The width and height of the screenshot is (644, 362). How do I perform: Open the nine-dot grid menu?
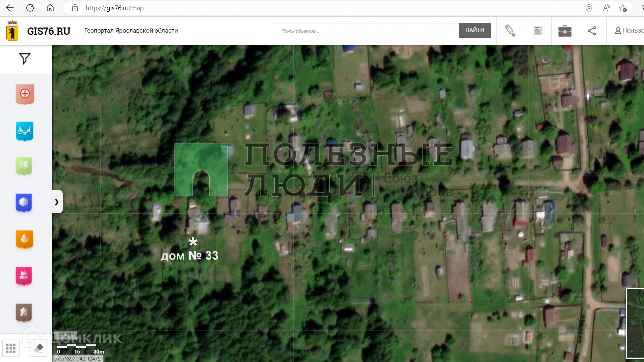pyautogui.click(x=11, y=348)
